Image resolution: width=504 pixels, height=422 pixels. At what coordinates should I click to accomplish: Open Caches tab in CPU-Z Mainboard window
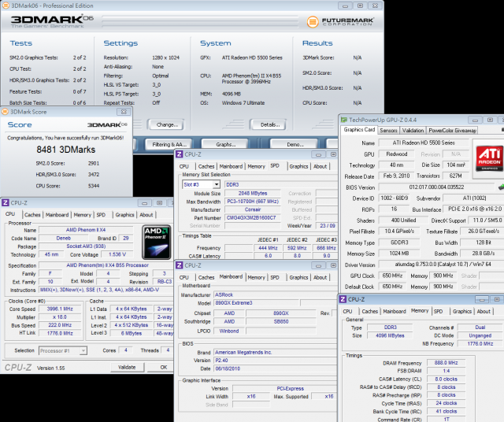(x=206, y=277)
